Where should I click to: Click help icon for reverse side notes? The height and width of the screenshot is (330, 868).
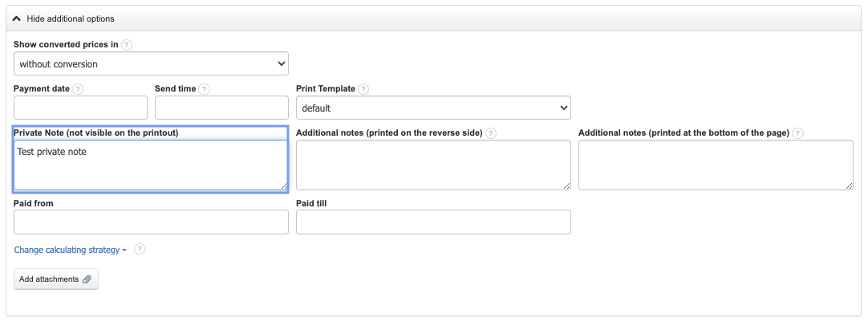(x=491, y=133)
